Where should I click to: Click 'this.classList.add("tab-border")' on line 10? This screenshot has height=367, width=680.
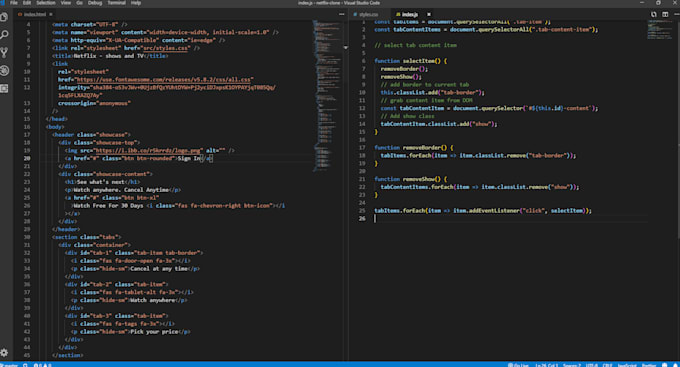432,92
